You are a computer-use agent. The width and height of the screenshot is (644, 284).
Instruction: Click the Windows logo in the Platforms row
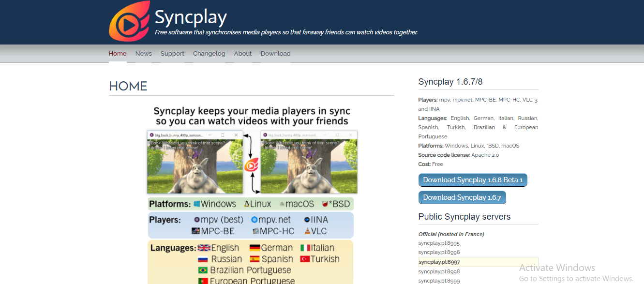tap(196, 204)
